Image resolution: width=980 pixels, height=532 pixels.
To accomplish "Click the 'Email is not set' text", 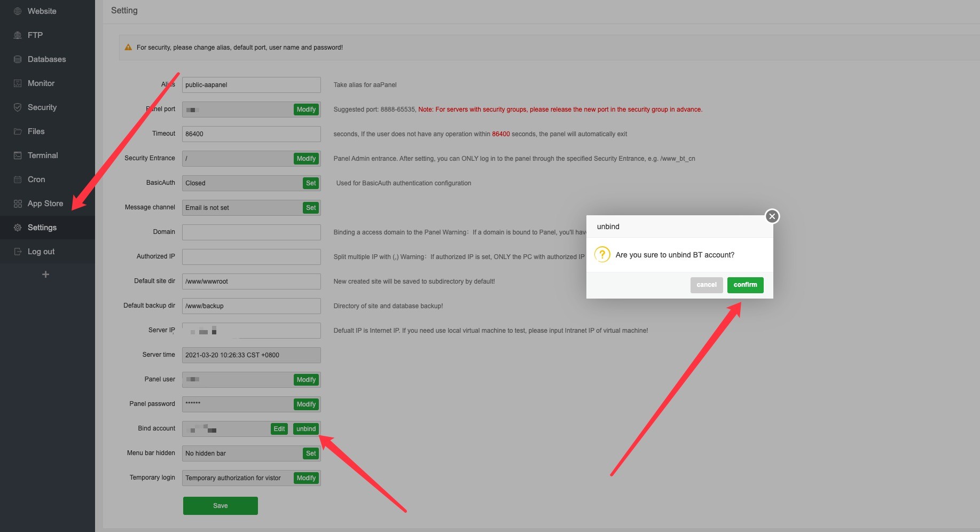I will pos(207,208).
